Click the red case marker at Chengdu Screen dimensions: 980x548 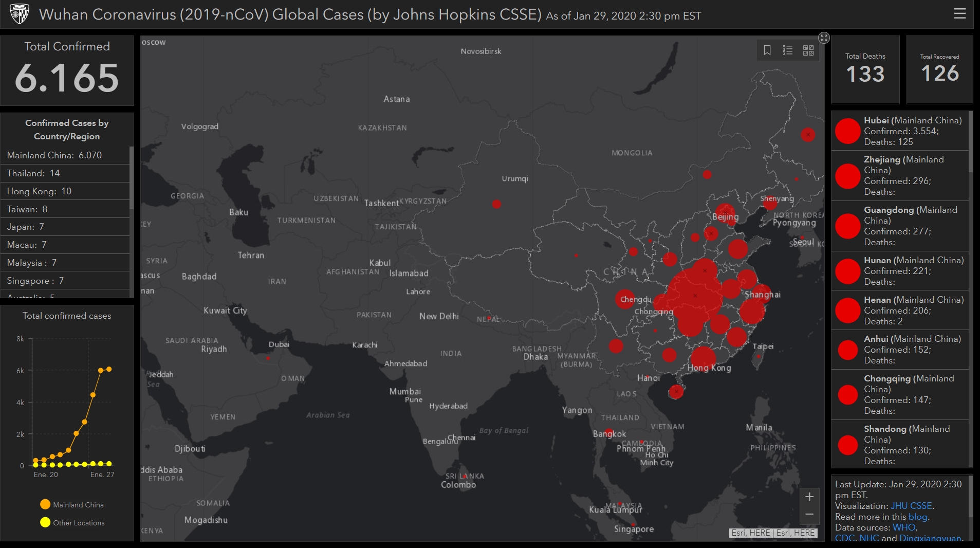tap(624, 299)
